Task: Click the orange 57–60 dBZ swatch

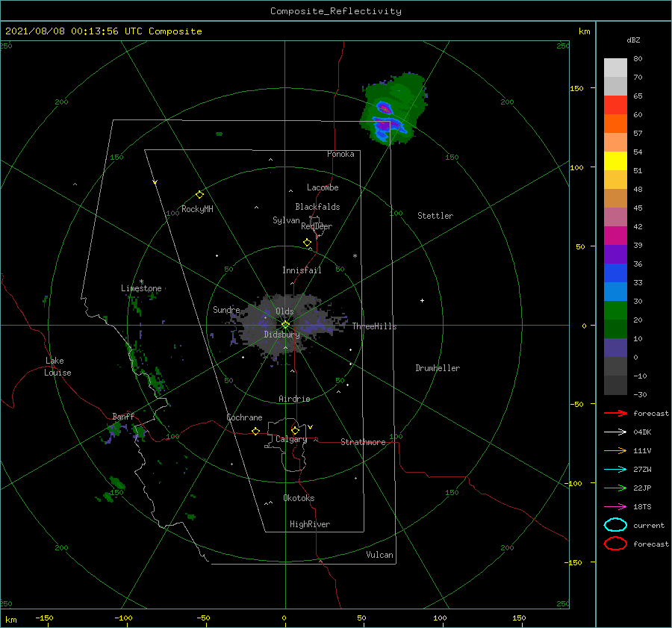Action: (x=615, y=123)
